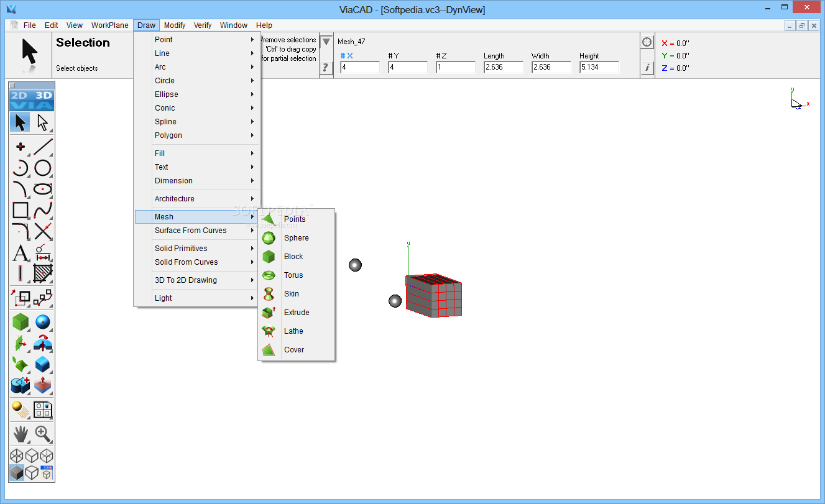The image size is (825, 504).
Task: Select the Trim crossing-lines tool
Action: coord(42,231)
